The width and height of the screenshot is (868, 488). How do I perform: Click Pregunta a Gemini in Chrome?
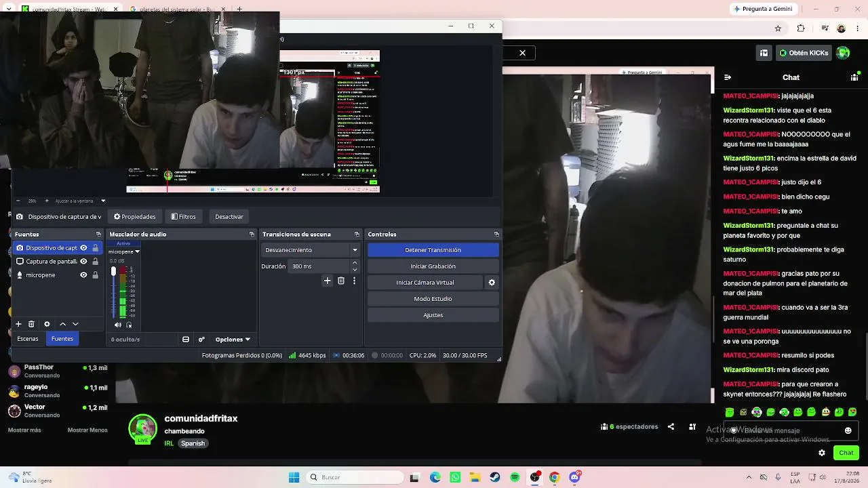click(x=763, y=9)
